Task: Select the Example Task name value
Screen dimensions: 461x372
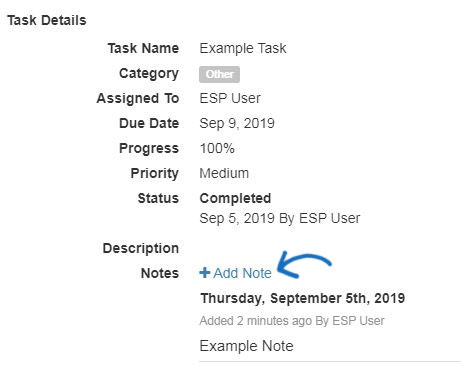Action: 243,48
